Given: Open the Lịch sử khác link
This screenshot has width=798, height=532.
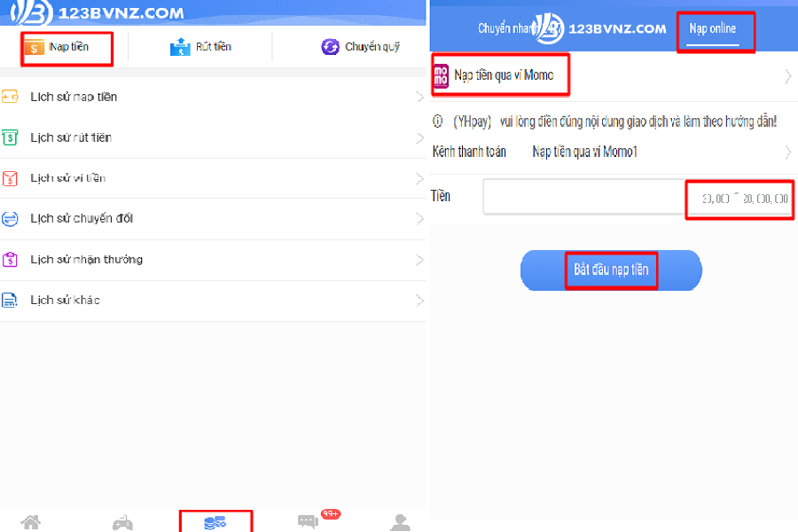Looking at the screenshot, I should (x=65, y=301).
